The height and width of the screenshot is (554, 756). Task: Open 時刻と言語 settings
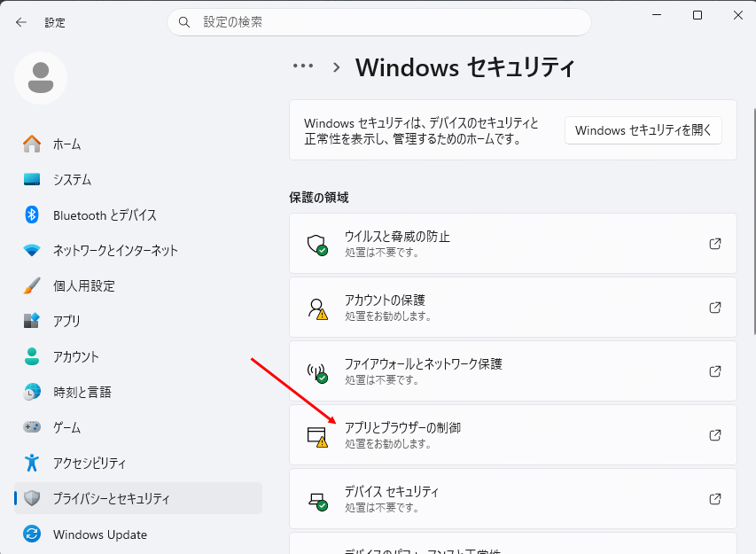pyautogui.click(x=82, y=393)
